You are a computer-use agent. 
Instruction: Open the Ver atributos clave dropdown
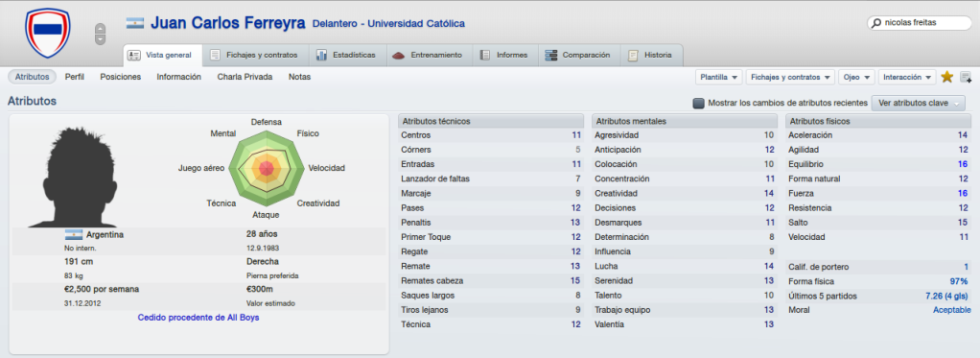[918, 103]
